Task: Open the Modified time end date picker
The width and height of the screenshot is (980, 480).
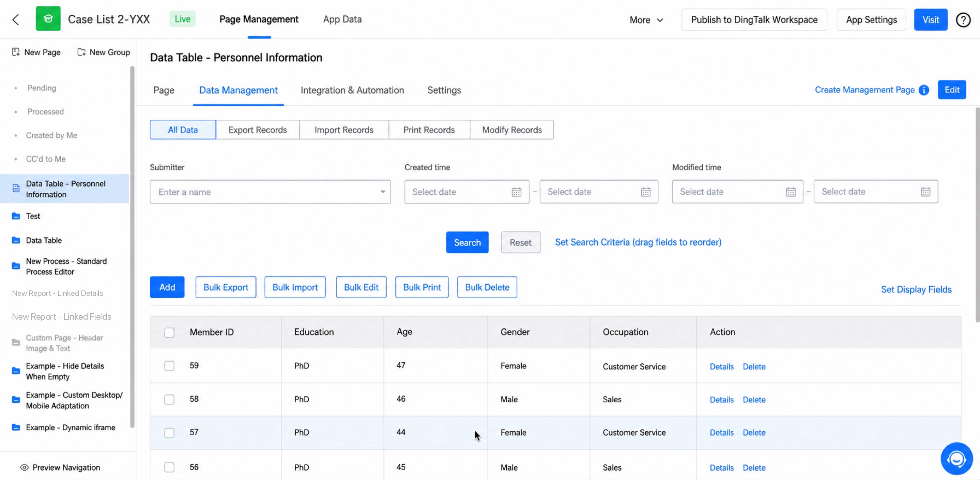Action: tap(876, 192)
